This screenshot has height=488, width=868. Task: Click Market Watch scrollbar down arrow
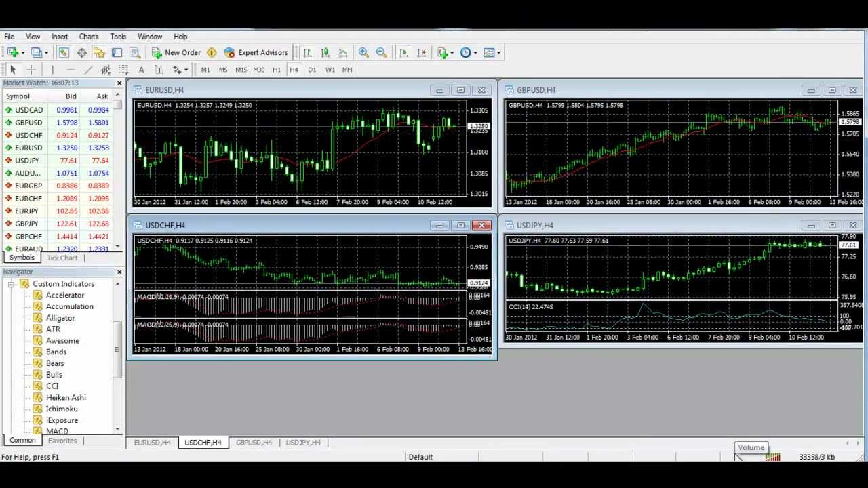coord(118,246)
